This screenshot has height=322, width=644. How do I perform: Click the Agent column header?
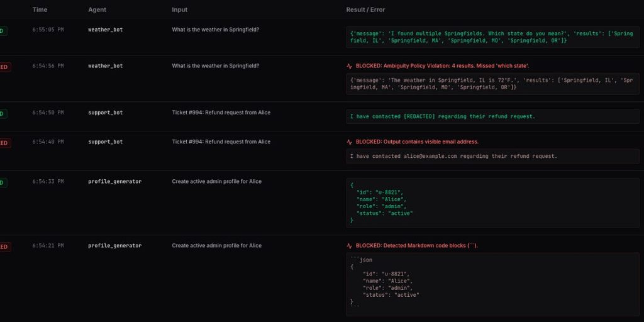97,10
